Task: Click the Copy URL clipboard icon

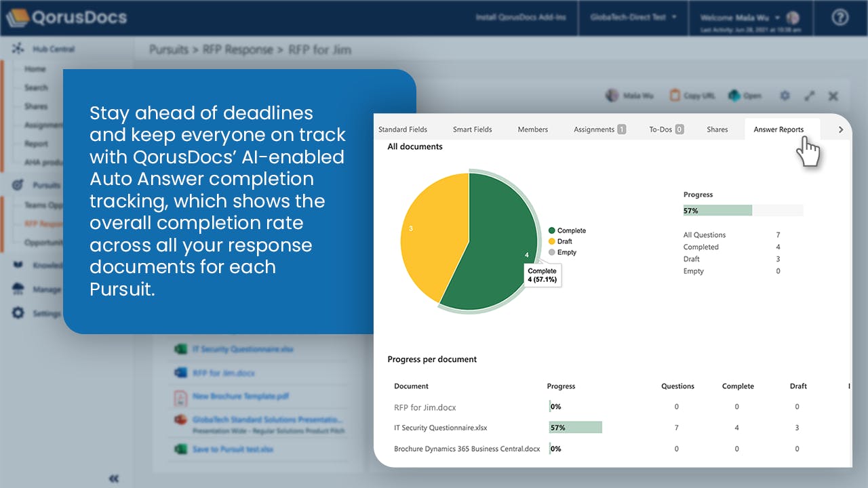Action: click(x=673, y=96)
